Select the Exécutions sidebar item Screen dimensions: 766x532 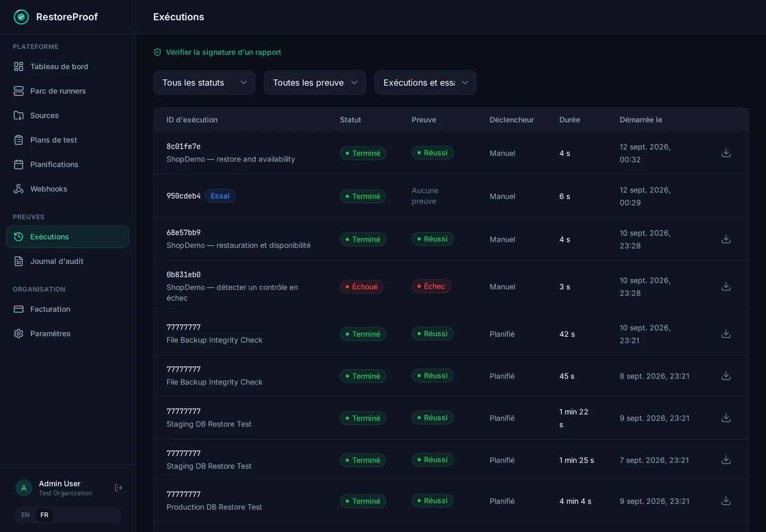(x=68, y=237)
